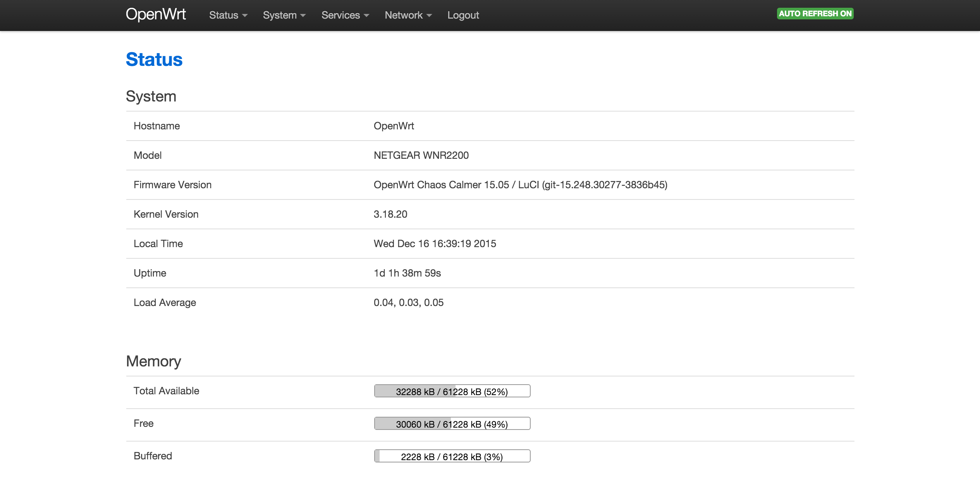The height and width of the screenshot is (495, 980).
Task: Click the Logout link
Action: click(463, 15)
